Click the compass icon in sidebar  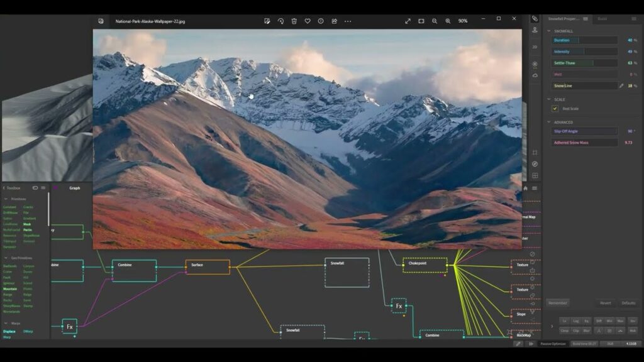[x=535, y=164]
